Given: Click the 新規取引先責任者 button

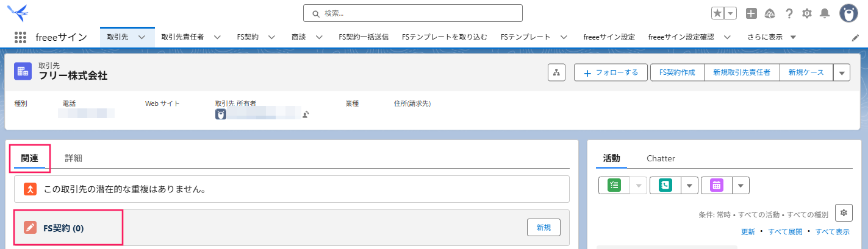Looking at the screenshot, I should 742,72.
